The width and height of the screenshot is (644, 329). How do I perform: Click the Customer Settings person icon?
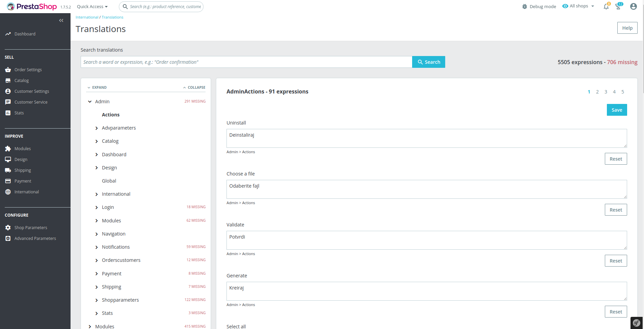click(8, 91)
